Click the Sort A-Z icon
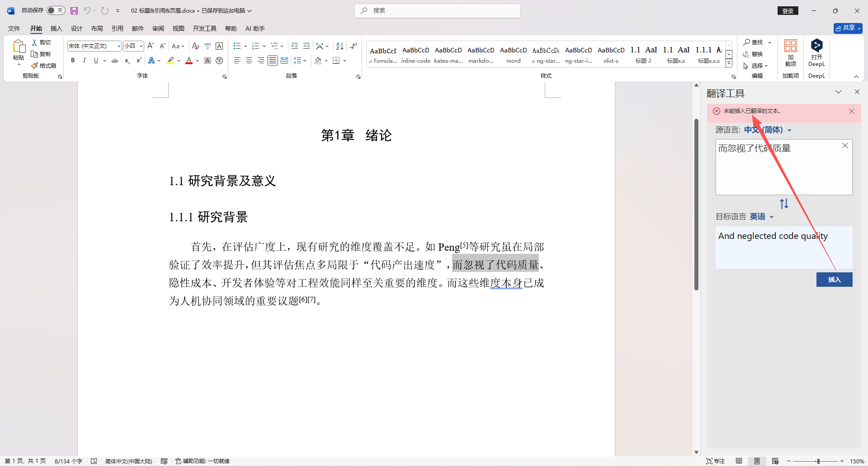 point(340,46)
